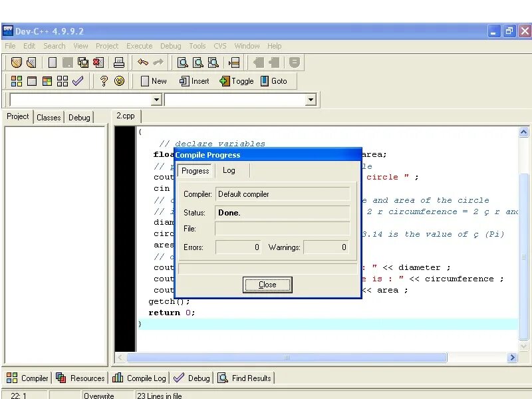Switch to the Log tab in dialog

pyautogui.click(x=229, y=170)
